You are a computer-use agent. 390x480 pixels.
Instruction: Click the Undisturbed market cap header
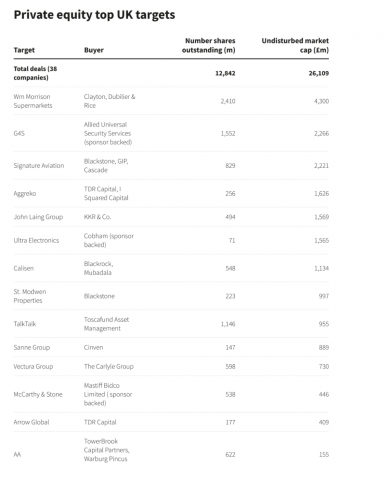pos(295,45)
